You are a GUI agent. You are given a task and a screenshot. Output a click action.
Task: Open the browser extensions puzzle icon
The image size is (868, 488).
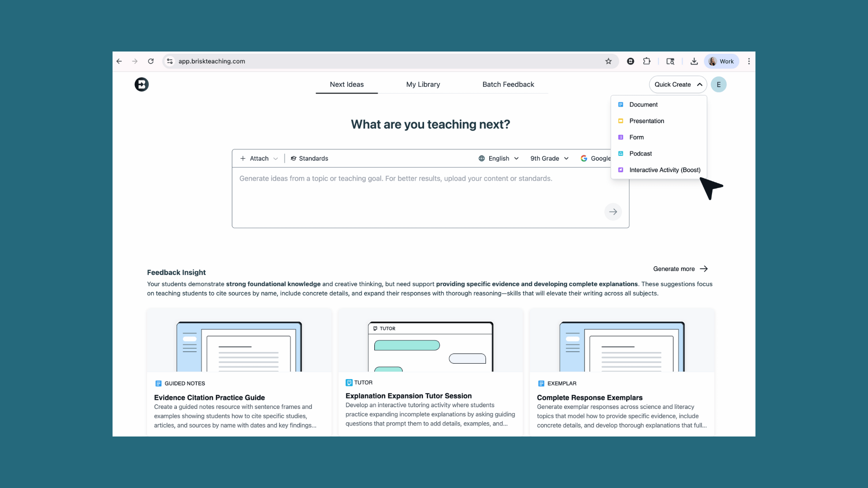click(647, 61)
